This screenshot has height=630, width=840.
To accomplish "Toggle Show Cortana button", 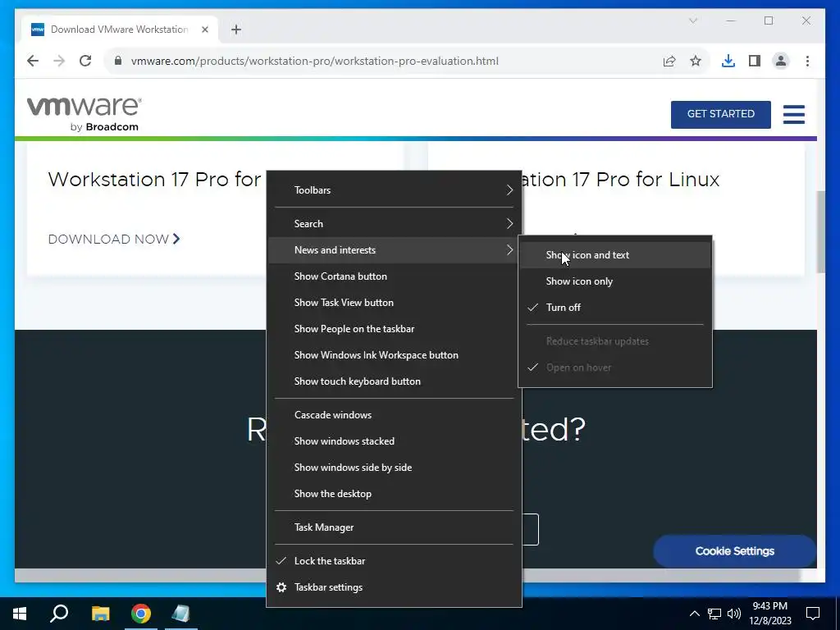I will click(395, 276).
